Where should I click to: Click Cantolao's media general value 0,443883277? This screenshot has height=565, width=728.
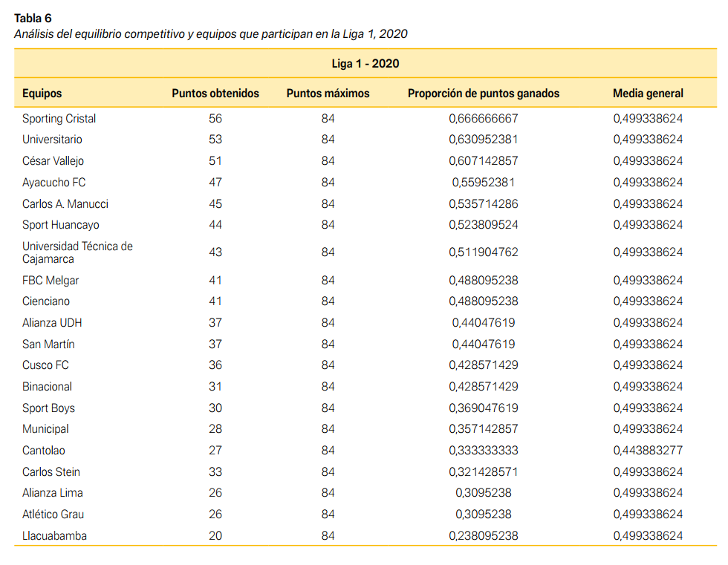(x=648, y=451)
